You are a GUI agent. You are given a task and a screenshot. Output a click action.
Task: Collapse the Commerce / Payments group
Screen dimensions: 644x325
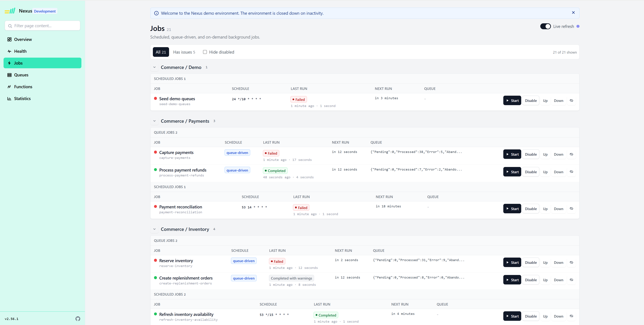pyautogui.click(x=155, y=121)
